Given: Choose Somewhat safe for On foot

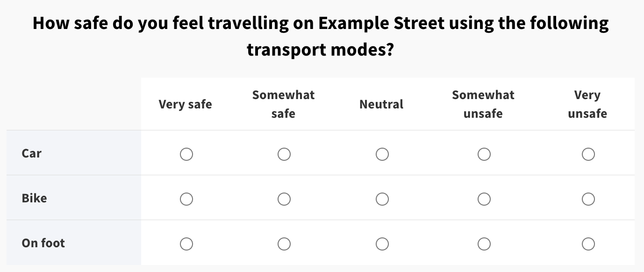Looking at the screenshot, I should 284,244.
